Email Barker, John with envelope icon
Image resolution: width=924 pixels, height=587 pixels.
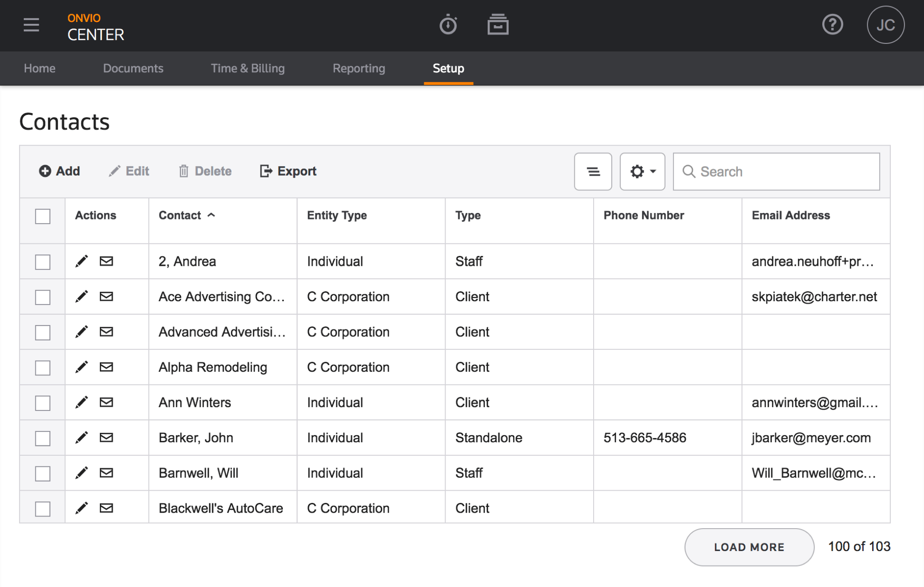coord(106,438)
